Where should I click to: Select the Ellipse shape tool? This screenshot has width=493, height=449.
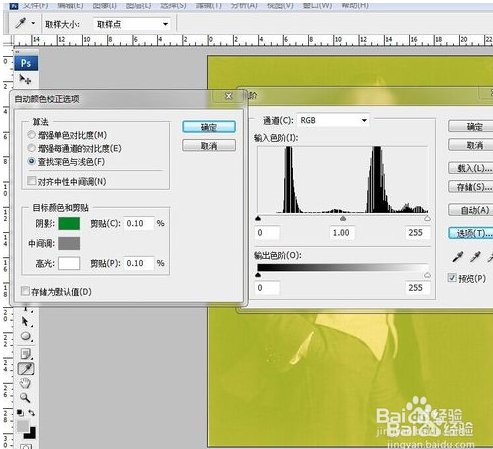(x=26, y=336)
